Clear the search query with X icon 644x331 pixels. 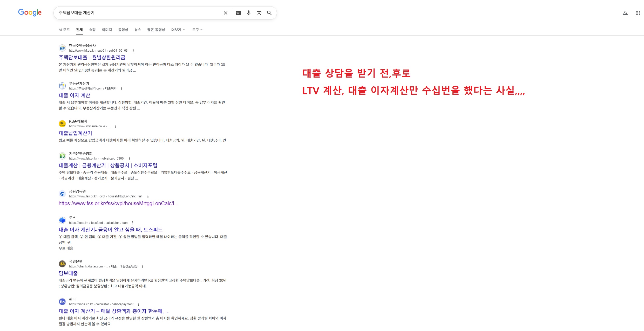(226, 13)
